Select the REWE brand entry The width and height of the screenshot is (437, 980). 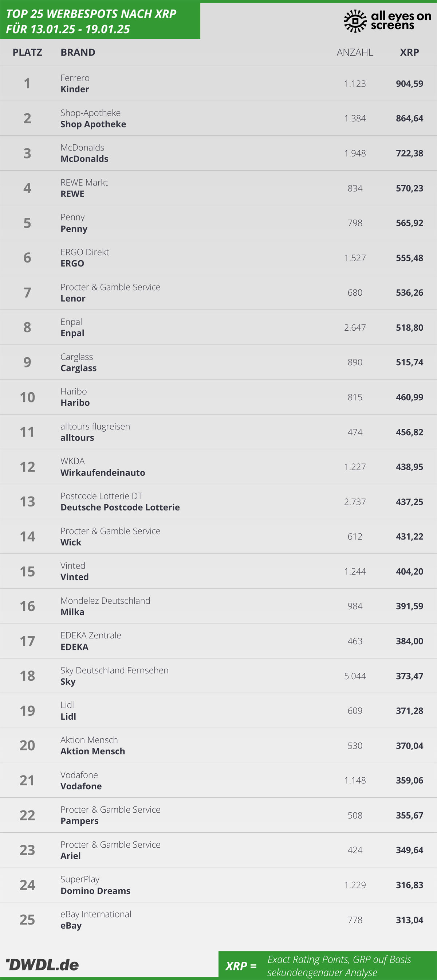84,188
